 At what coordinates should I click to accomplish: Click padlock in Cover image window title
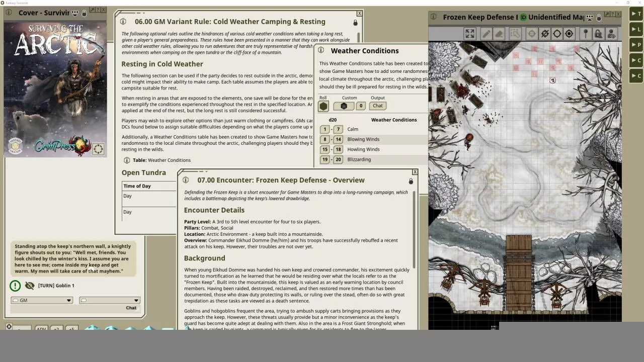click(x=84, y=13)
